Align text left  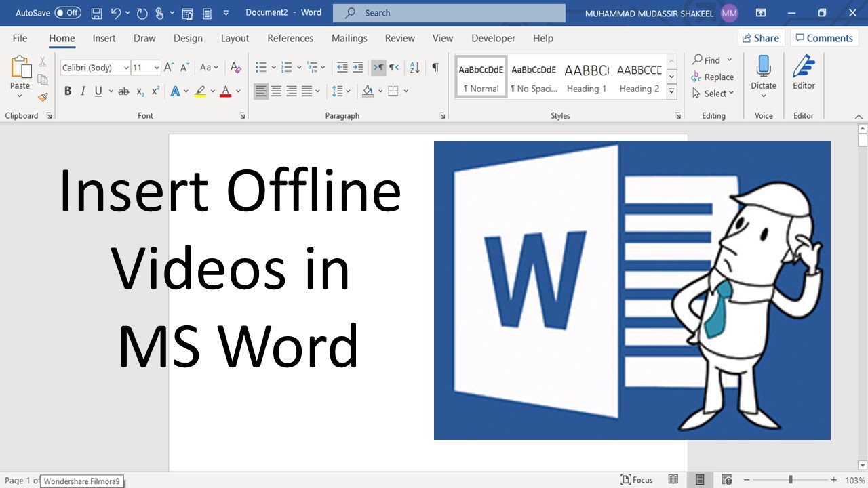pyautogui.click(x=261, y=91)
